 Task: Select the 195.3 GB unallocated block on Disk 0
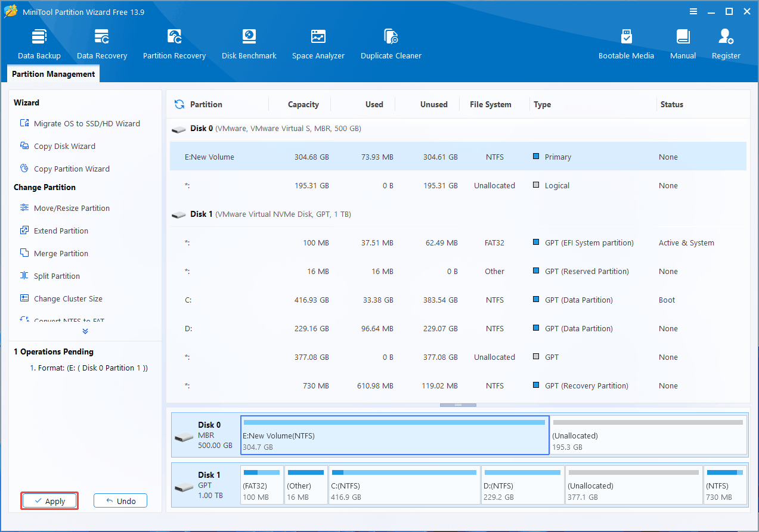648,435
